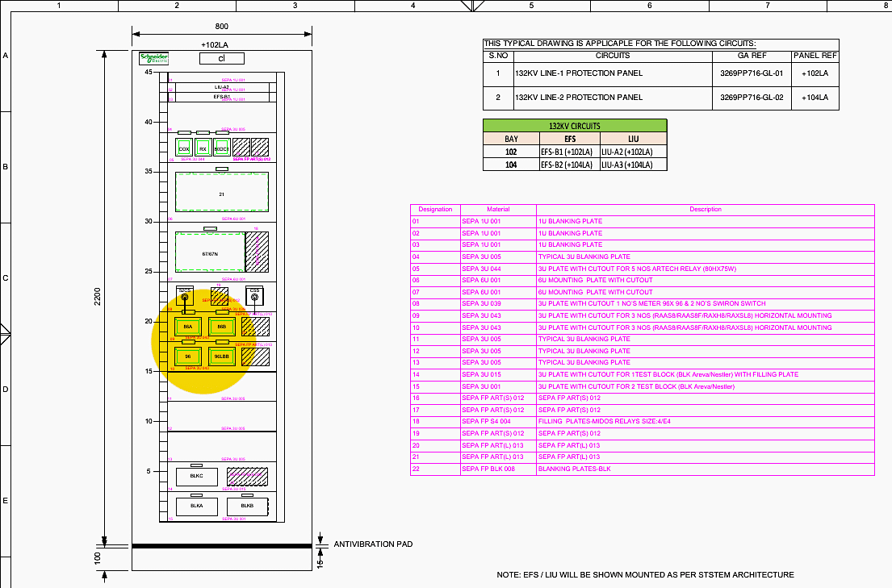Click the LIU-A2 unit row
Viewport: 892px width, 588px height.
pos(222,88)
